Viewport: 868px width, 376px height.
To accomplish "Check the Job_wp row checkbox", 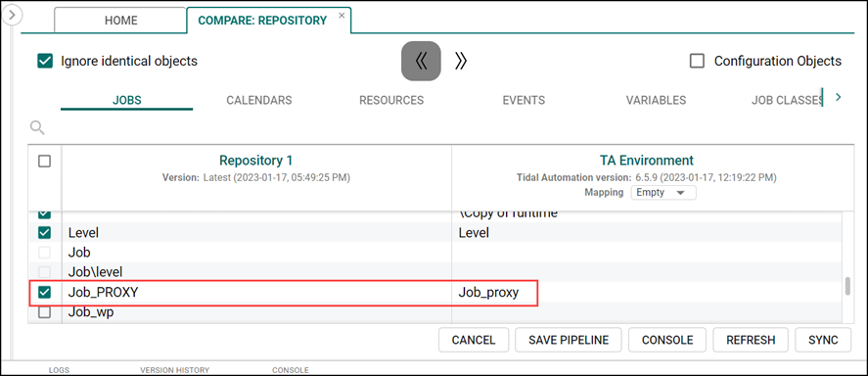I will point(44,312).
